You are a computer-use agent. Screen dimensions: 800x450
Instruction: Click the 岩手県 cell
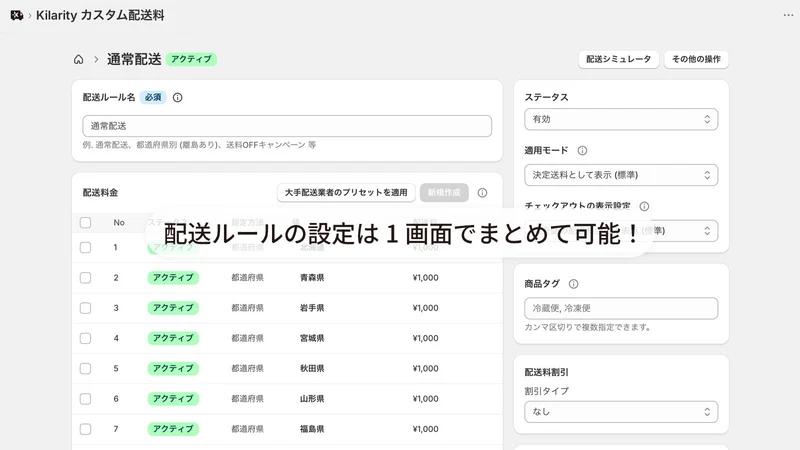click(312, 308)
